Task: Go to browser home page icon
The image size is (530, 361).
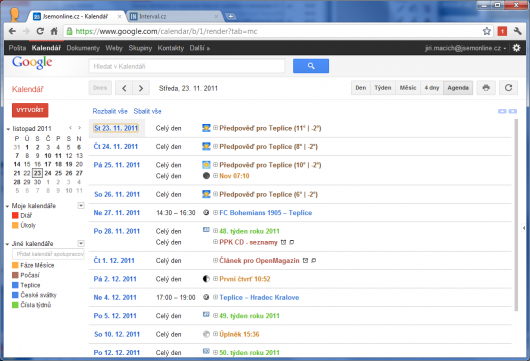Action: [54, 31]
